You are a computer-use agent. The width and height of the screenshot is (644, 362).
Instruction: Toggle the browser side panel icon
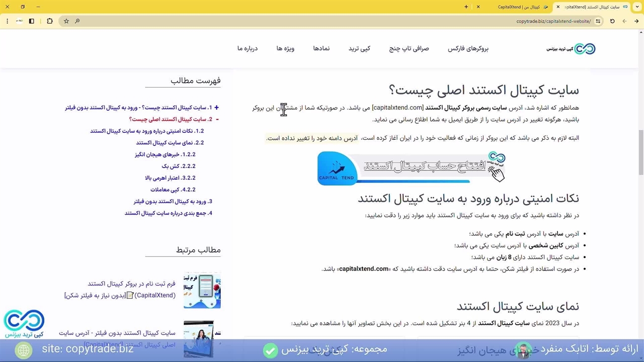[32, 21]
